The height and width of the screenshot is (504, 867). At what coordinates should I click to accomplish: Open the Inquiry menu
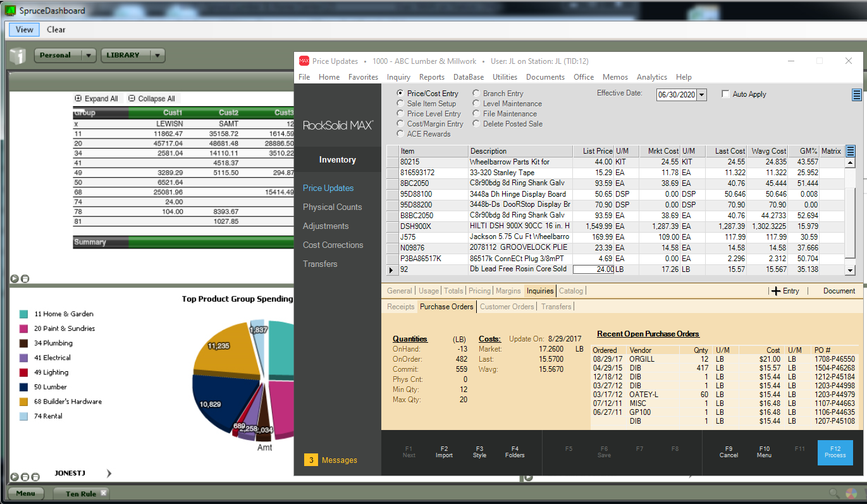(x=398, y=77)
